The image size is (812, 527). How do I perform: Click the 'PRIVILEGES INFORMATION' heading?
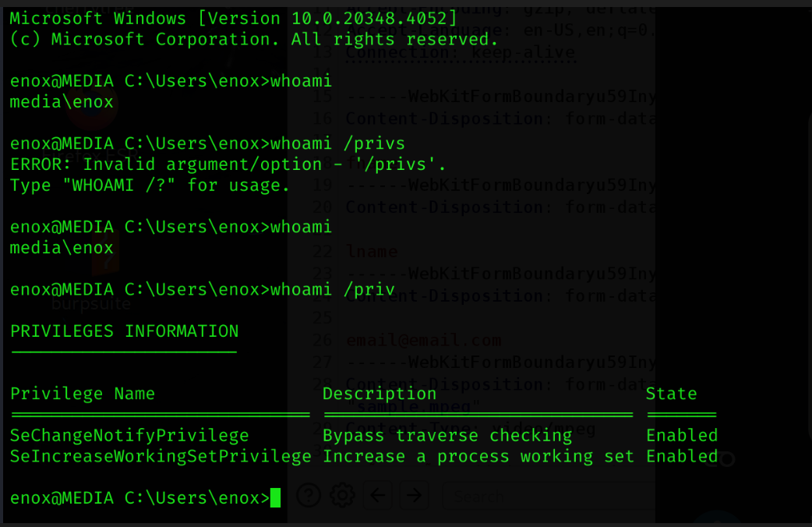coord(124,331)
